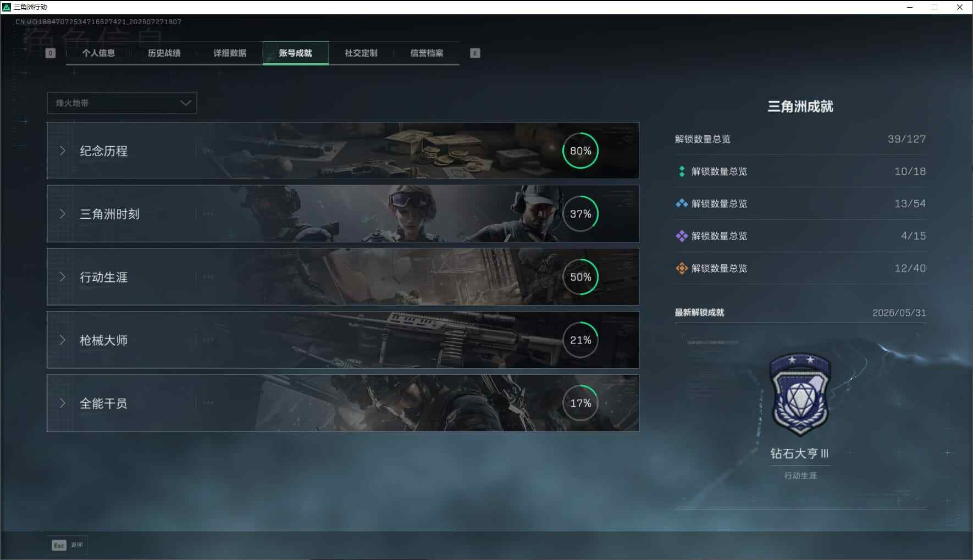
Task: Click the Esc key icon at bottom
Action: [59, 545]
